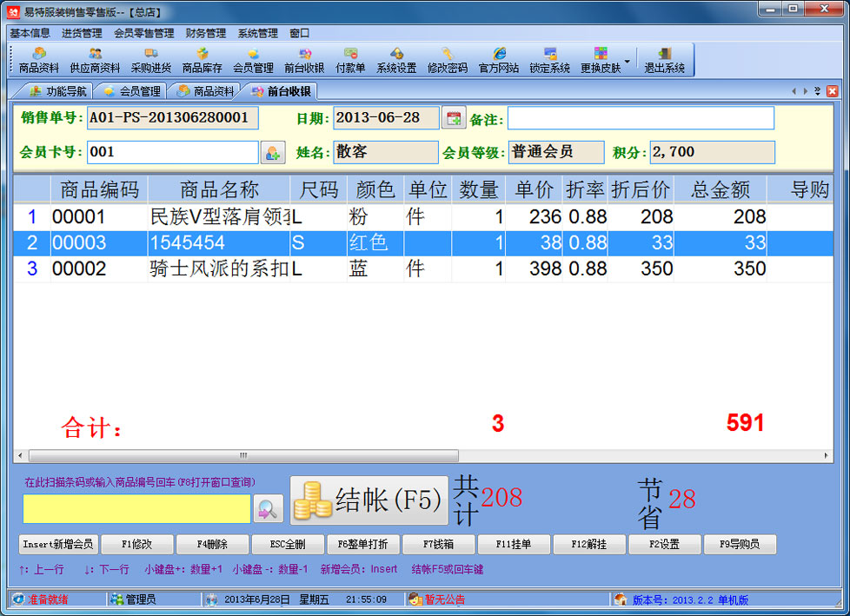This screenshot has width=850, height=616.
Task: Click the F11挂单 button
Action: 515,545
